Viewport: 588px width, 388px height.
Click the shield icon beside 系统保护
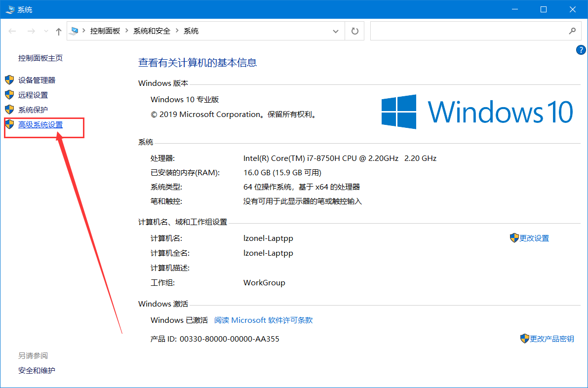tap(9, 110)
